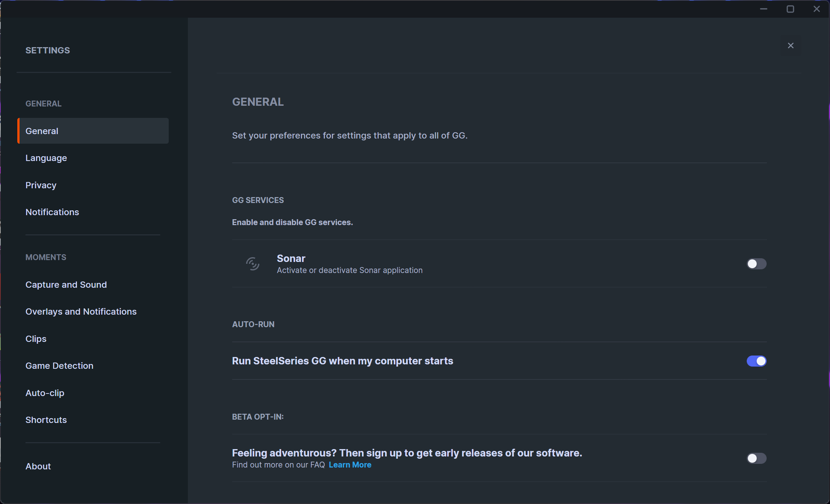
Task: Close the settings panel with the X icon
Action: pyautogui.click(x=791, y=46)
